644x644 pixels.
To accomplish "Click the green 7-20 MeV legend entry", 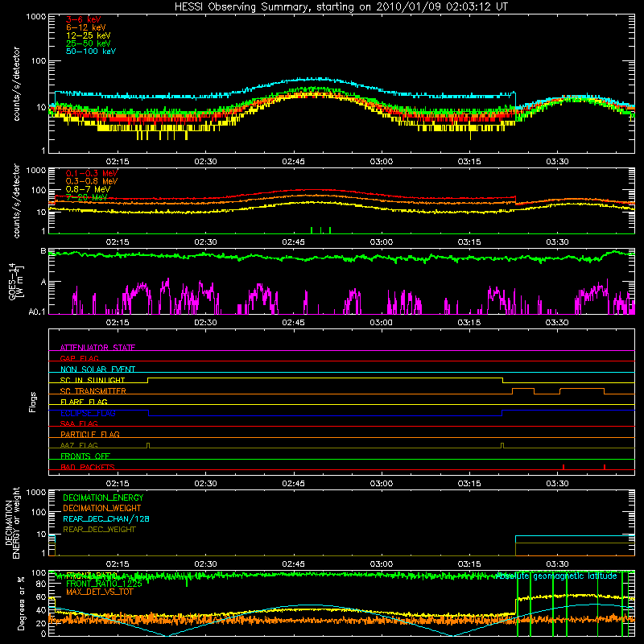I will coord(86,197).
